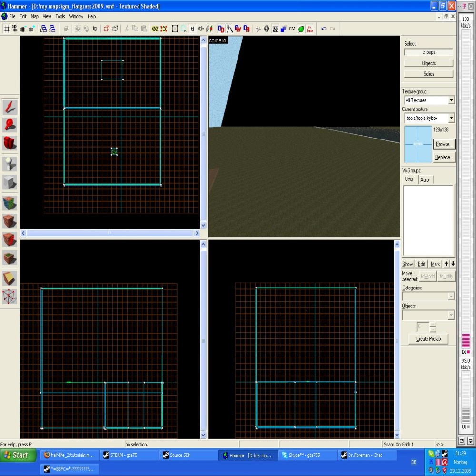Click the Browse... texture button
The image size is (476, 476).
point(444,144)
